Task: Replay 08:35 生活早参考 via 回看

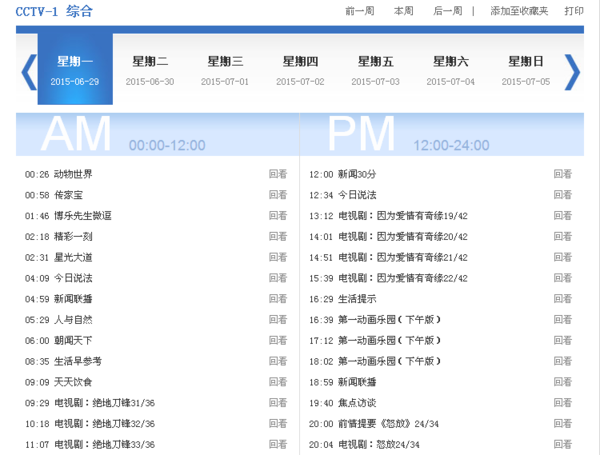Action: click(278, 361)
